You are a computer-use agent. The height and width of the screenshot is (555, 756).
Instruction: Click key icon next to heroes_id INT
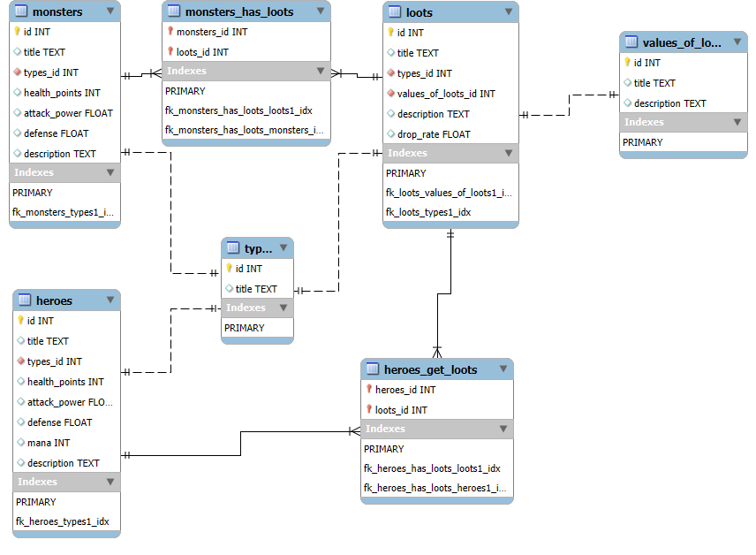368,390
